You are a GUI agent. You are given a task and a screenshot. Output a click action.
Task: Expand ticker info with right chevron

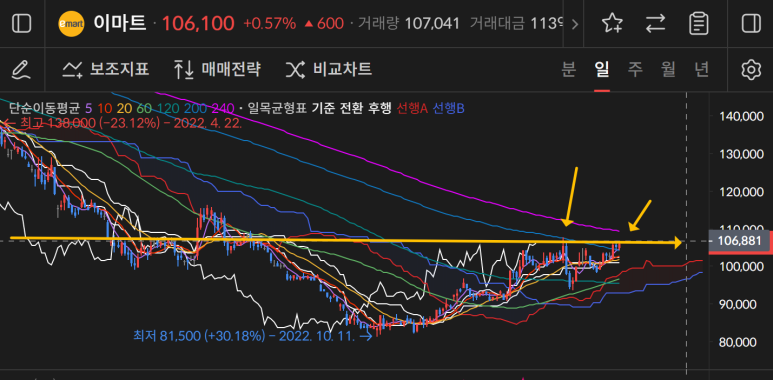(x=574, y=24)
